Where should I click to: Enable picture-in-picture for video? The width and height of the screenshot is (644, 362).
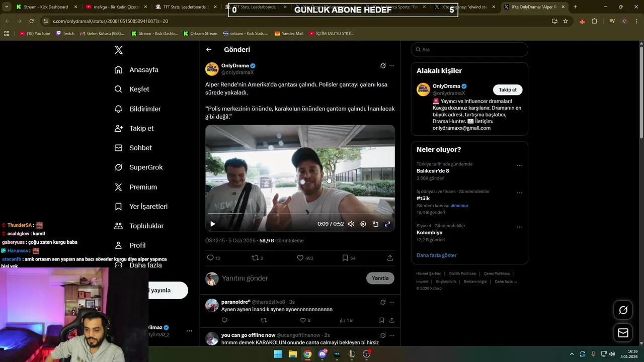click(x=375, y=224)
